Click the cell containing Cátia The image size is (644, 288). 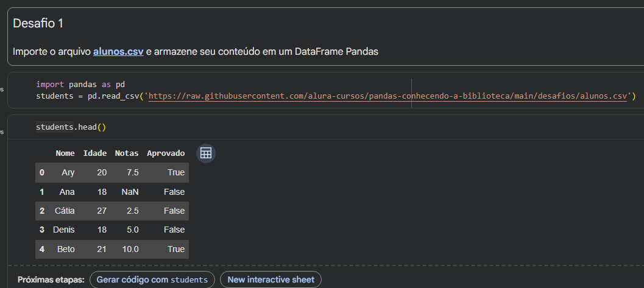coord(65,211)
